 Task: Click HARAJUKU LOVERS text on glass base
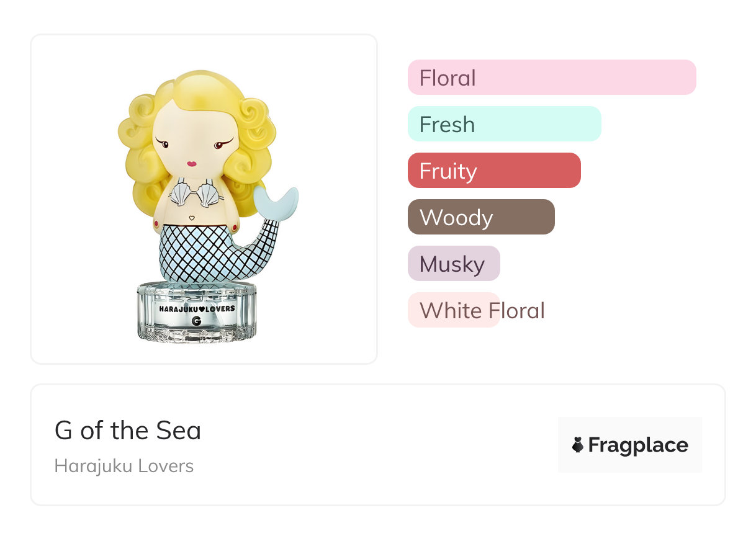[196, 308]
